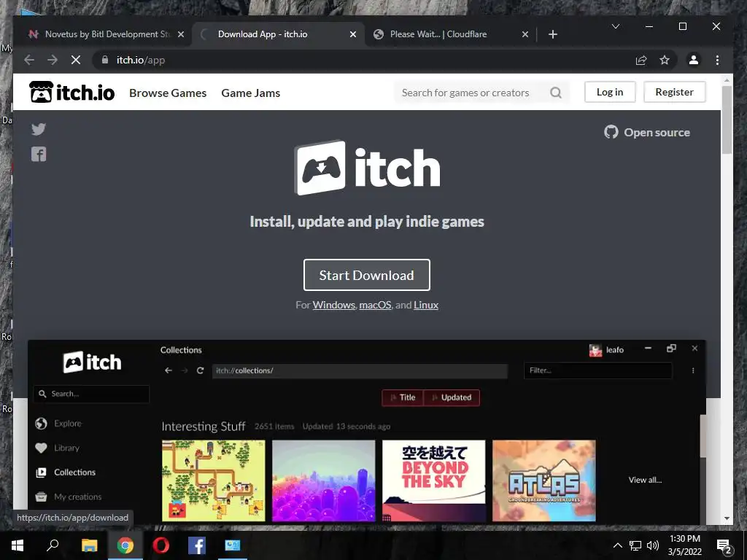Screen dimensions: 747x560
Task: Click the site lock icon in address bar
Action: coord(105,60)
